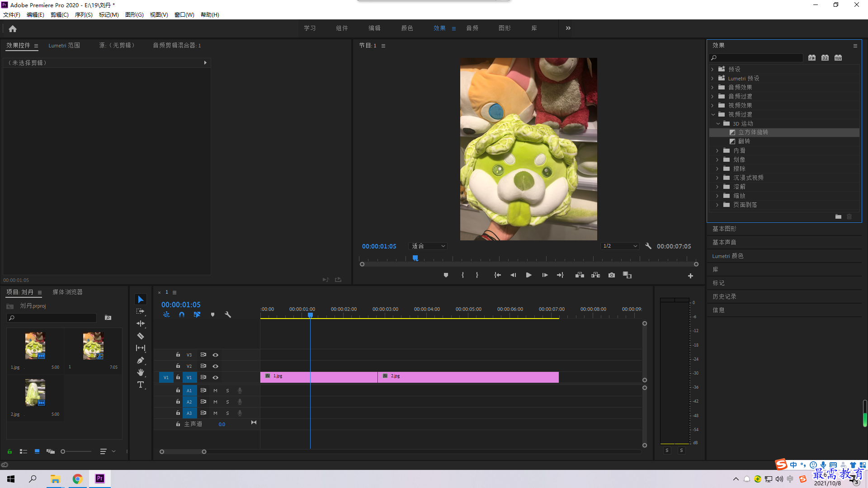Toggle linked selection in timeline

coord(197,314)
